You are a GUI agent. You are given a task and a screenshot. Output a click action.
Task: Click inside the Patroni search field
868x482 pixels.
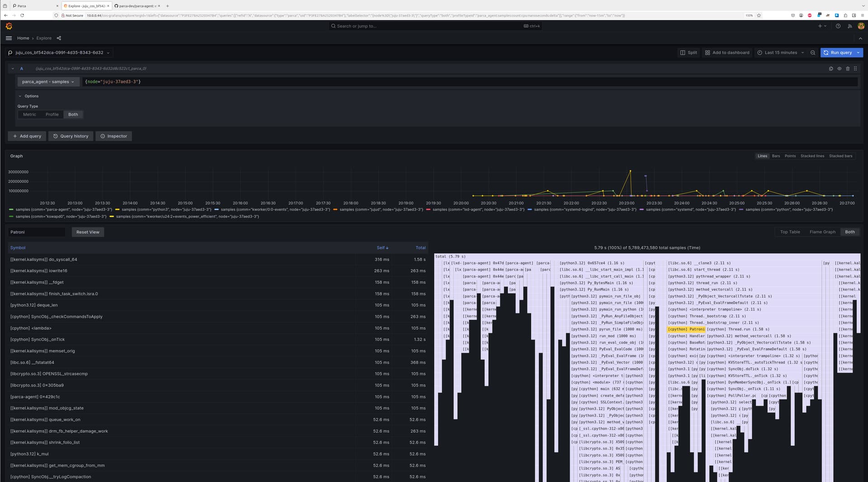coord(36,232)
